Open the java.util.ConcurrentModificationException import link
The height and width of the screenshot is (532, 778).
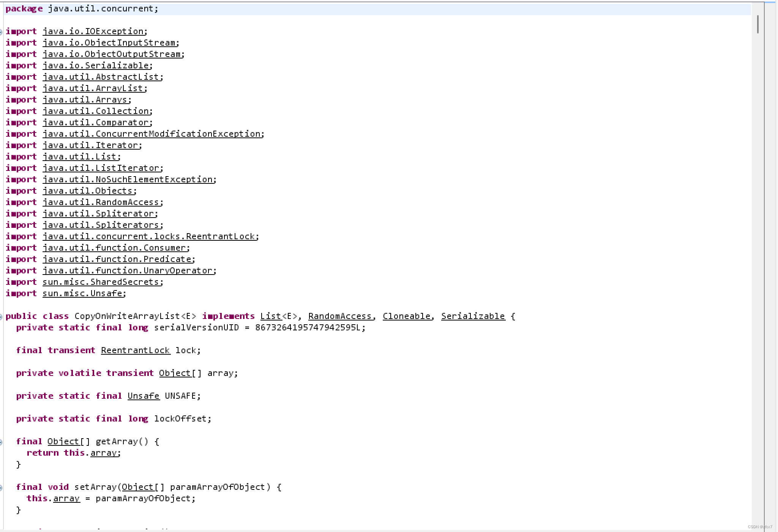[x=151, y=134]
